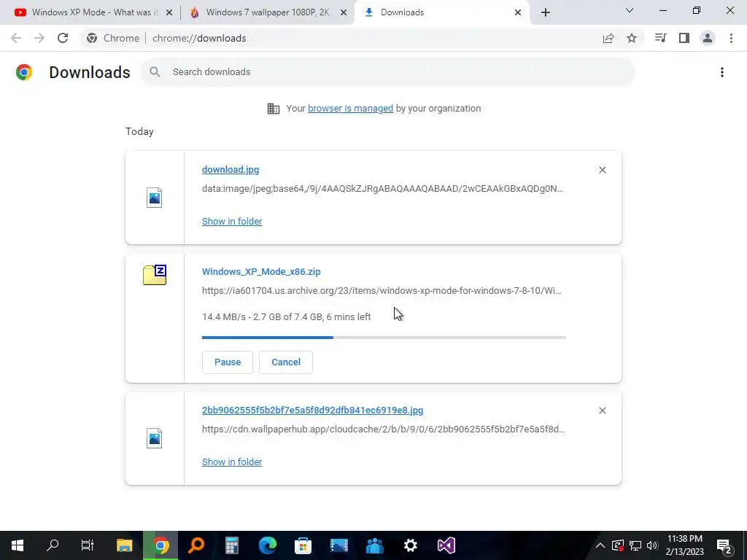The height and width of the screenshot is (560, 747).
Task: Show the 2bb9062555 jpg in folder
Action: pyautogui.click(x=232, y=462)
